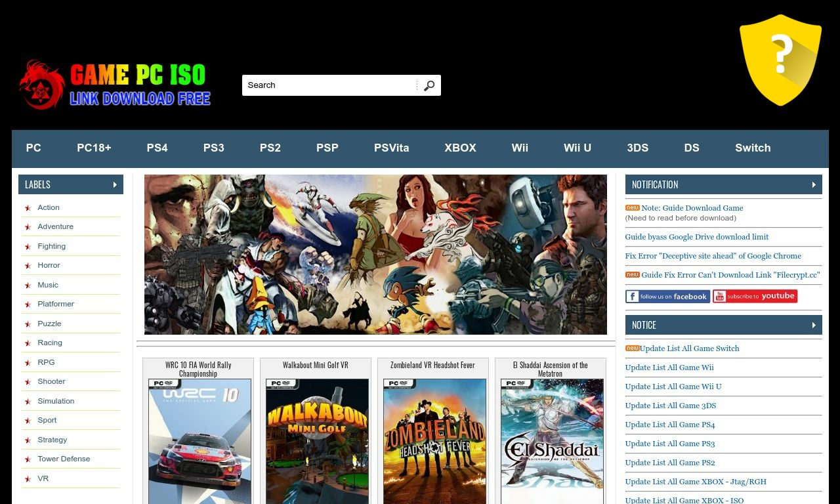Click the magnifier search icon
Screen dimensions: 840x504
(429, 85)
